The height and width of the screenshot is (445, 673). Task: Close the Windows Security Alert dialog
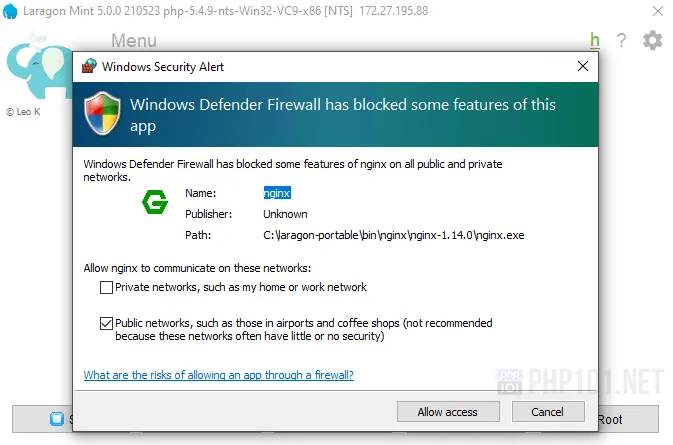(582, 66)
